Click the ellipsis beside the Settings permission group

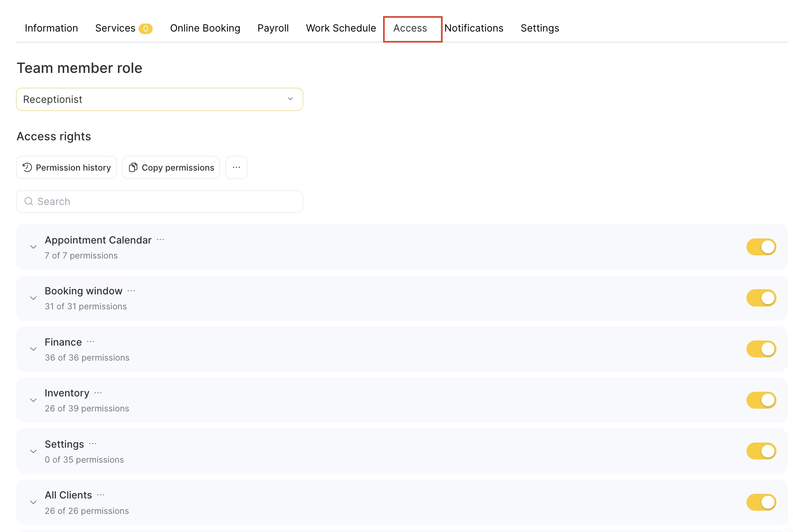(x=93, y=444)
